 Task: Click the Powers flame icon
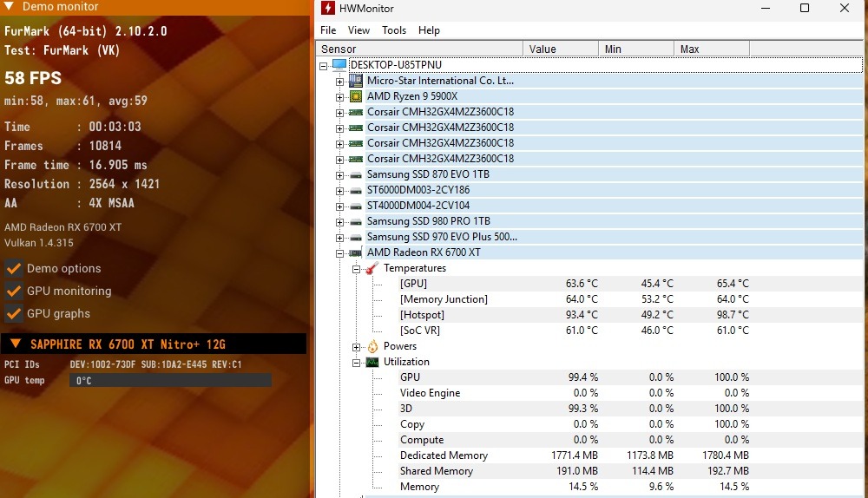pos(372,346)
